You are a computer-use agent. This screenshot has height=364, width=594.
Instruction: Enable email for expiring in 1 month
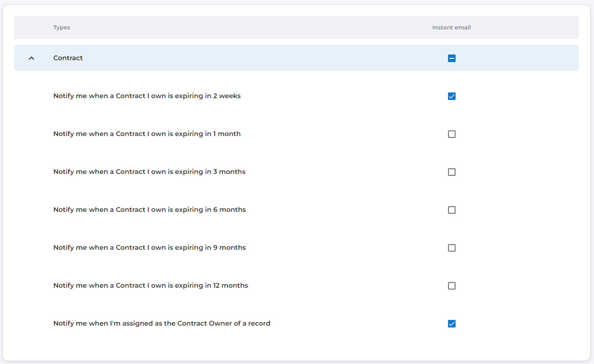(452, 134)
